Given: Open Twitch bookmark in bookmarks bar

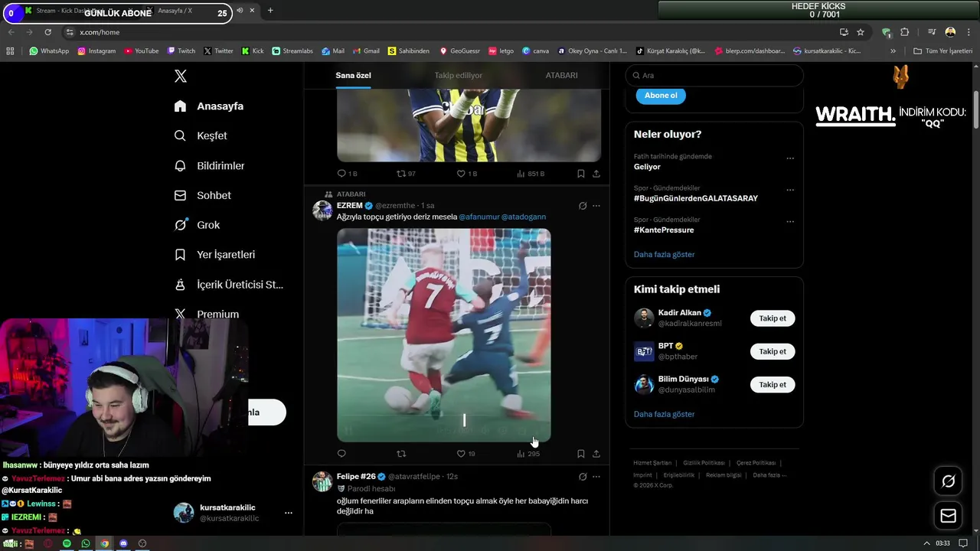Looking at the screenshot, I should 181,51.
